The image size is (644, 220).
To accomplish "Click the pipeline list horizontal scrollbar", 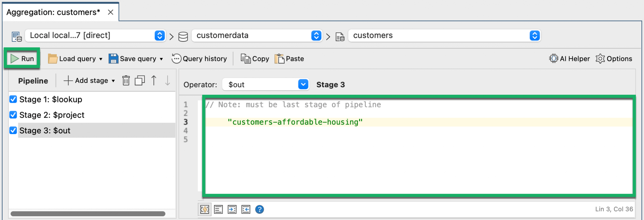I will tap(88, 214).
